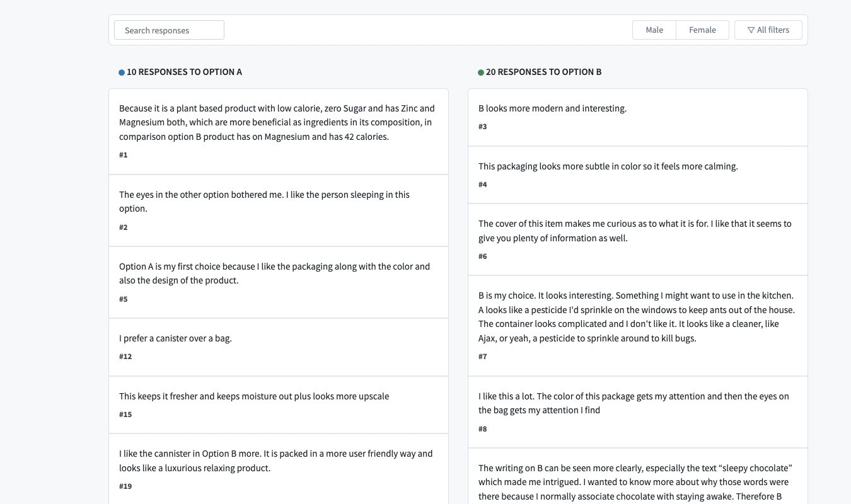Screen dimensions: 851x504
Task: Click inside the Search responses field
Action: (x=169, y=30)
